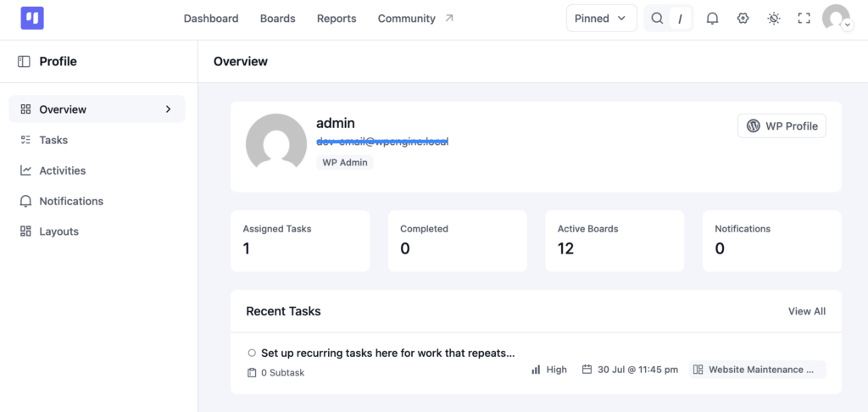
Task: Click the user avatar in the top bar
Action: pyautogui.click(x=836, y=18)
